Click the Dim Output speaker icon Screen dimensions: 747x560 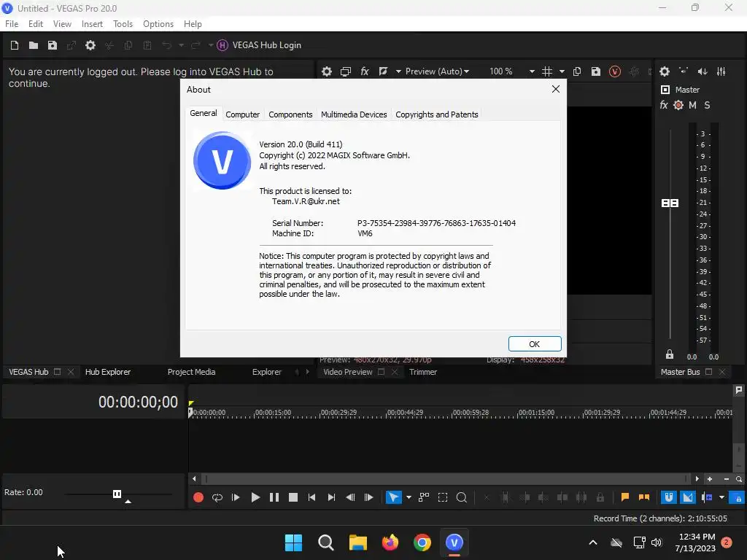click(703, 71)
